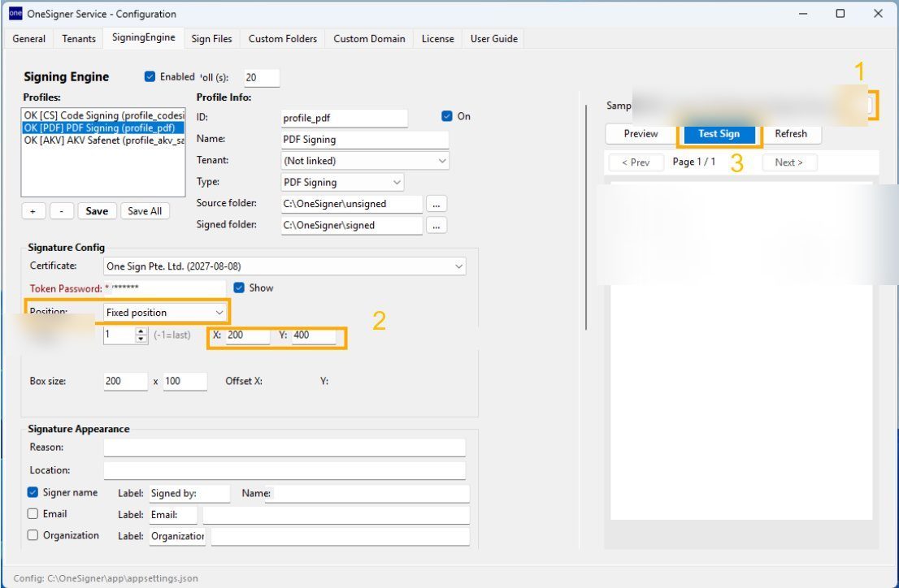Toggle the profile On checkbox
The width and height of the screenshot is (899, 588).
click(446, 116)
